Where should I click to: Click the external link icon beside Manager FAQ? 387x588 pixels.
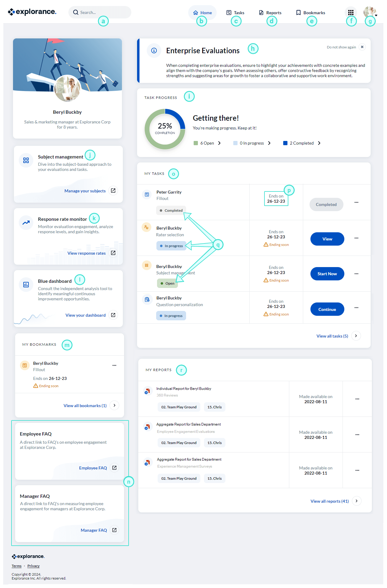[114, 530]
